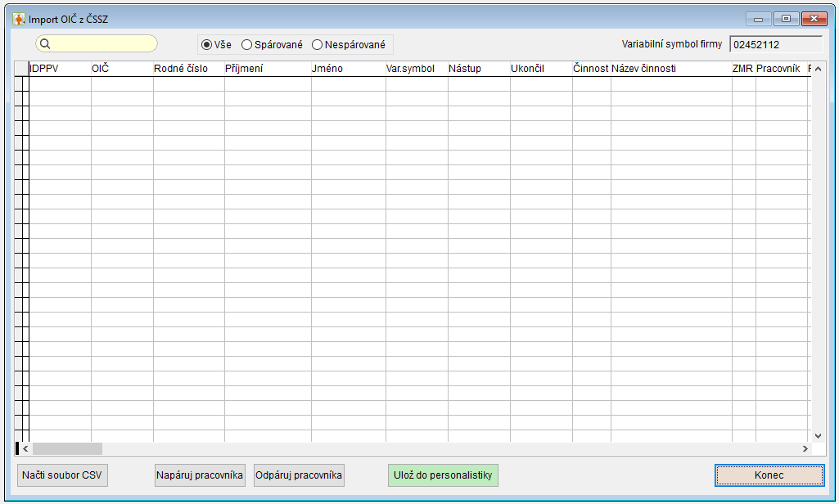
Task: Click the app icon in title bar
Action: 19,18
